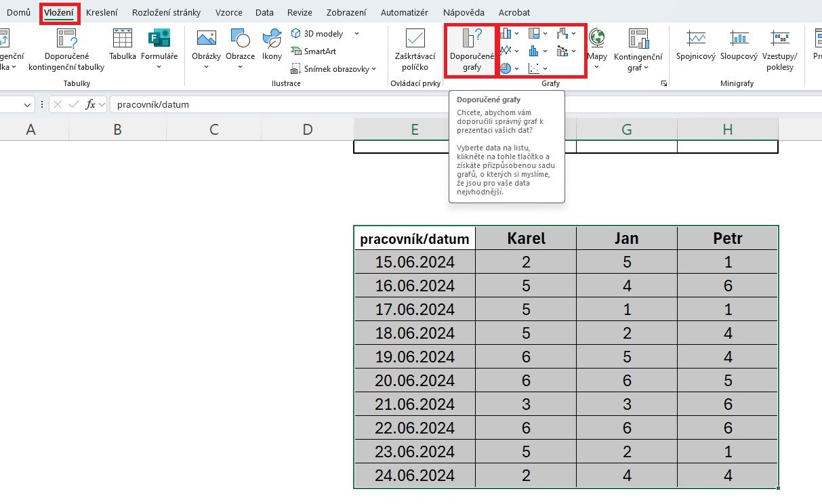This screenshot has height=504, width=822.
Task: Click the fx insert function button
Action: coord(89,104)
